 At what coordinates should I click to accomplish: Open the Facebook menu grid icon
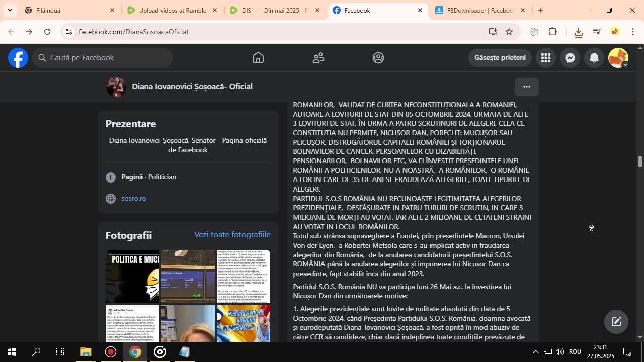[x=546, y=58]
